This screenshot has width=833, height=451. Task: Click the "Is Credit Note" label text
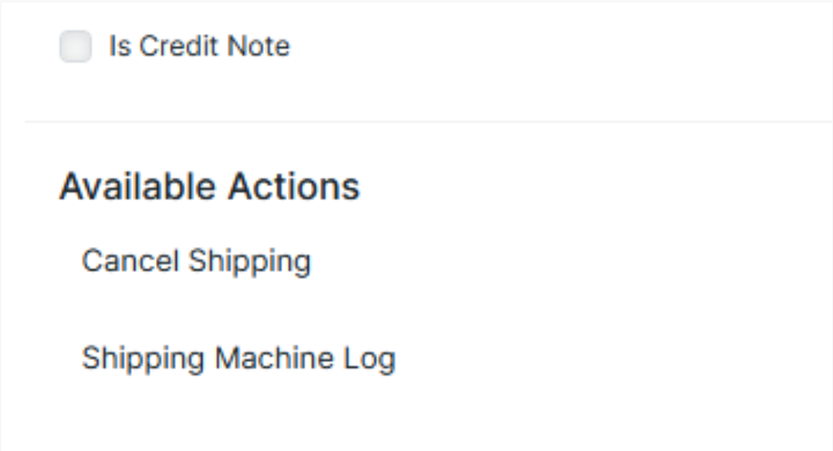(x=199, y=47)
